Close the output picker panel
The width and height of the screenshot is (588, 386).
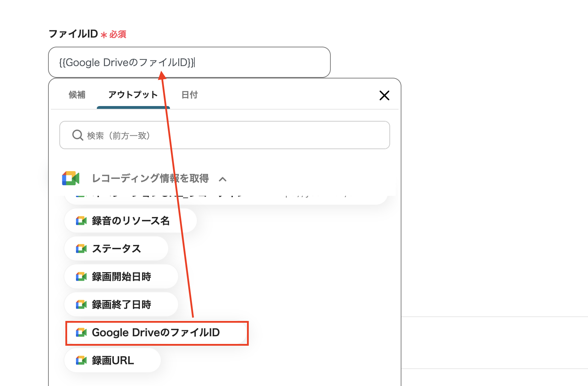point(384,95)
